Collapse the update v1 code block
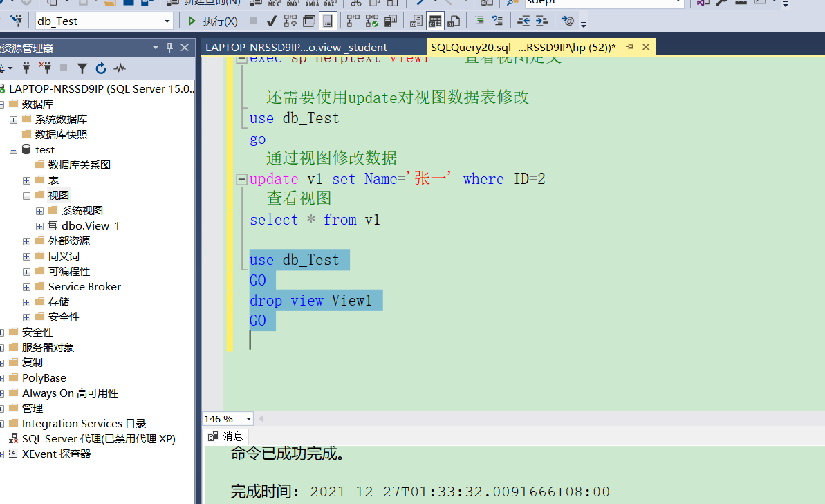825x504 pixels. point(241,179)
